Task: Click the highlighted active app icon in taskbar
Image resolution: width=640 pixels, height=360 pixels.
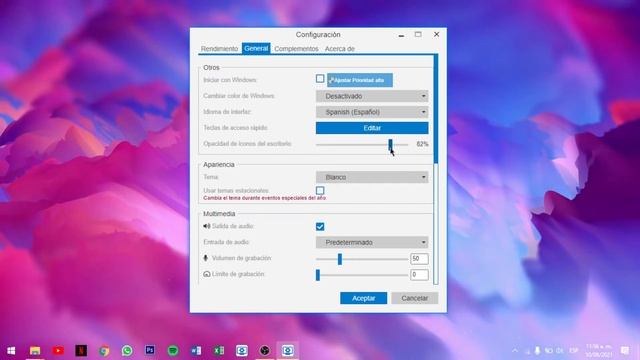Action: coord(288,350)
